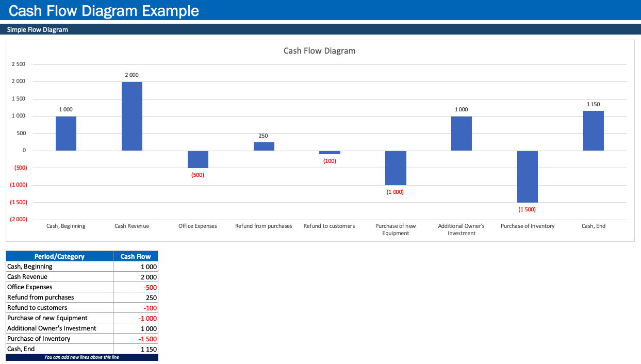Select the Cash Flow Diagram chart title
641x364 pixels.
[320, 51]
